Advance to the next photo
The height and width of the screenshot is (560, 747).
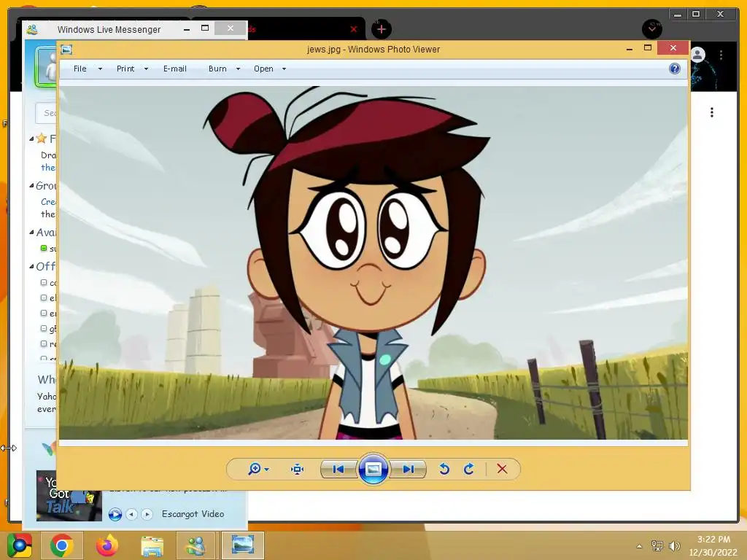[409, 469]
